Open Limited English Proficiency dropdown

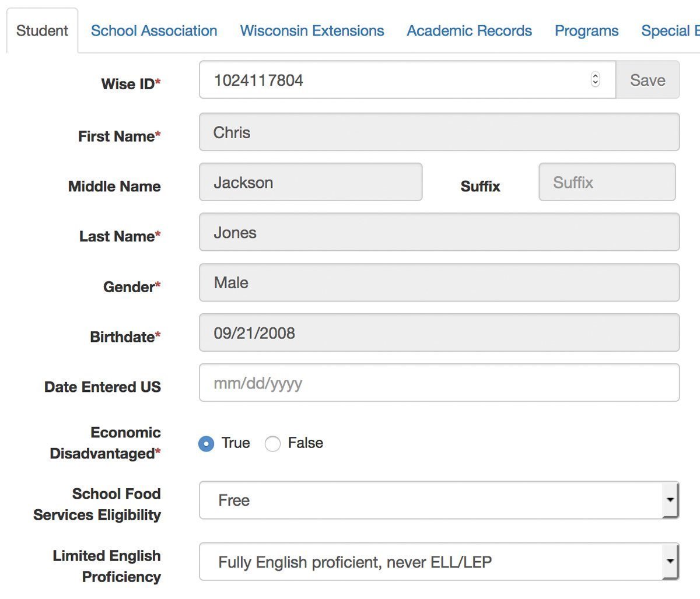(439, 562)
